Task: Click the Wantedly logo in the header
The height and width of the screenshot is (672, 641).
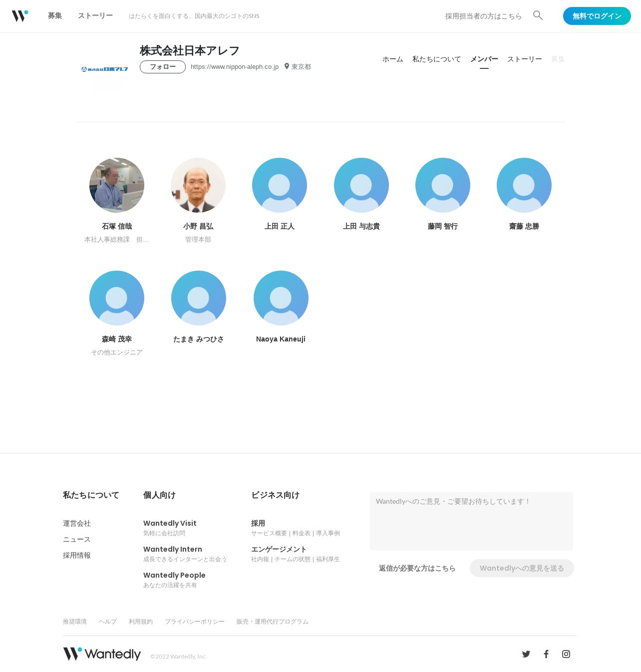Action: tap(20, 16)
